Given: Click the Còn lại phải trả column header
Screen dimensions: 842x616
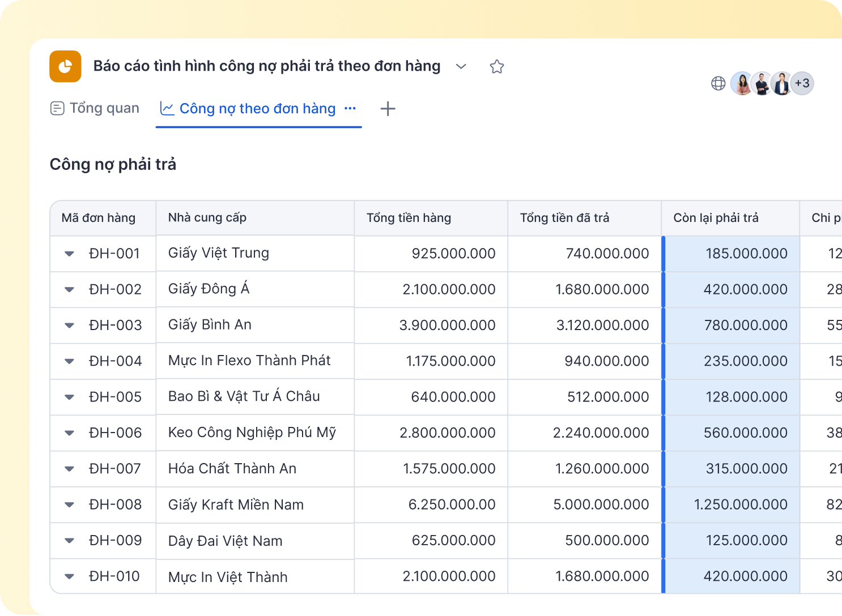Looking at the screenshot, I should pyautogui.click(x=730, y=218).
